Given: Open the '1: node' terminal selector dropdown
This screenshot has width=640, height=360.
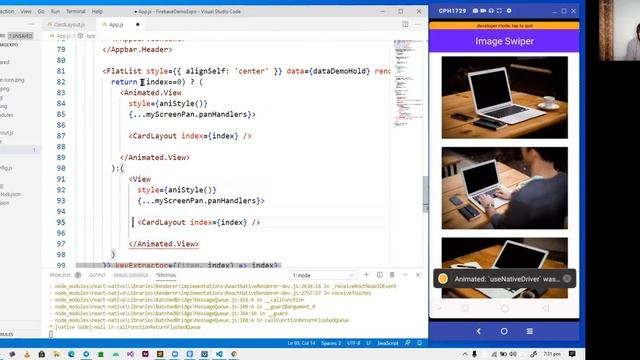Looking at the screenshot, I should [x=323, y=276].
